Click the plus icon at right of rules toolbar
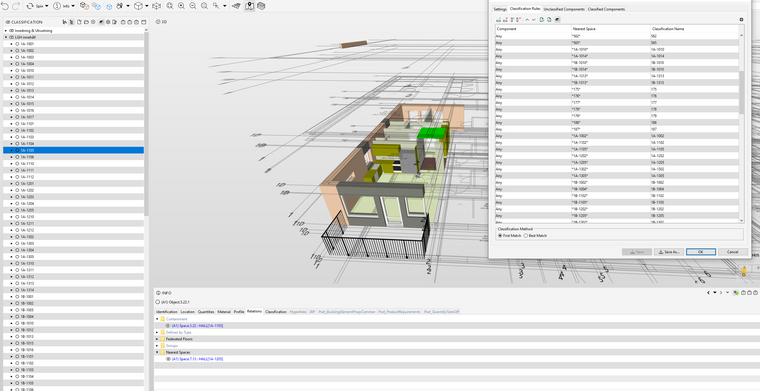The height and width of the screenshot is (391, 760). coord(741,19)
